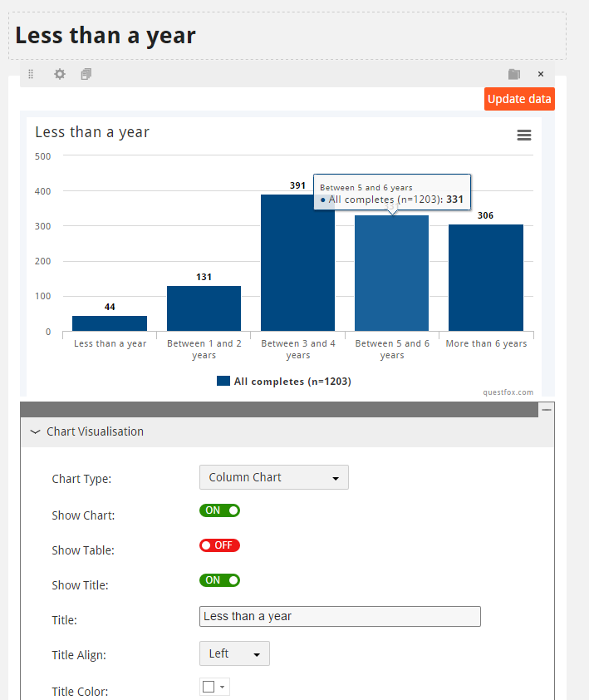Collapse the Chart Visualisation section
Image resolution: width=589 pixels, height=700 pixels.
[x=35, y=431]
